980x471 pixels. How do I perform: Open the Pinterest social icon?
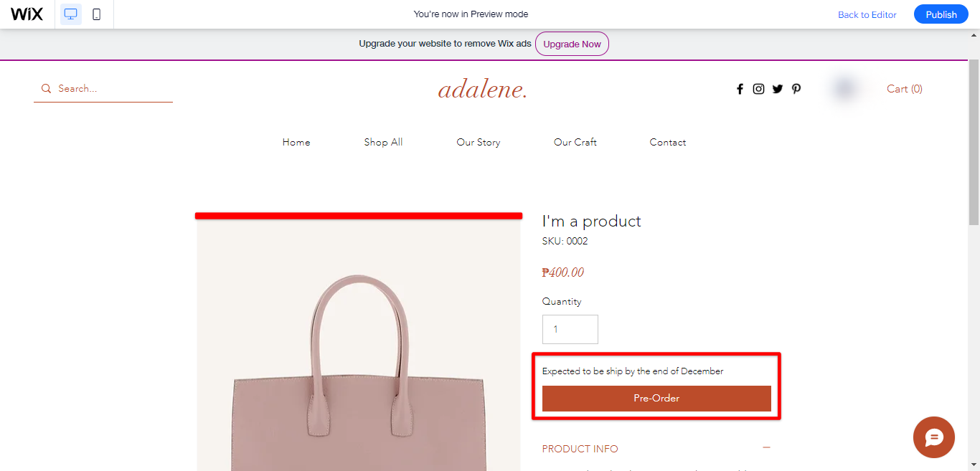click(796, 88)
